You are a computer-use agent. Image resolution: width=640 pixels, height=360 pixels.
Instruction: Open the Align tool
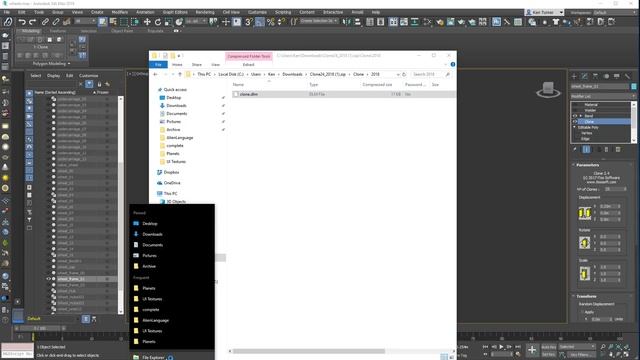[357, 22]
